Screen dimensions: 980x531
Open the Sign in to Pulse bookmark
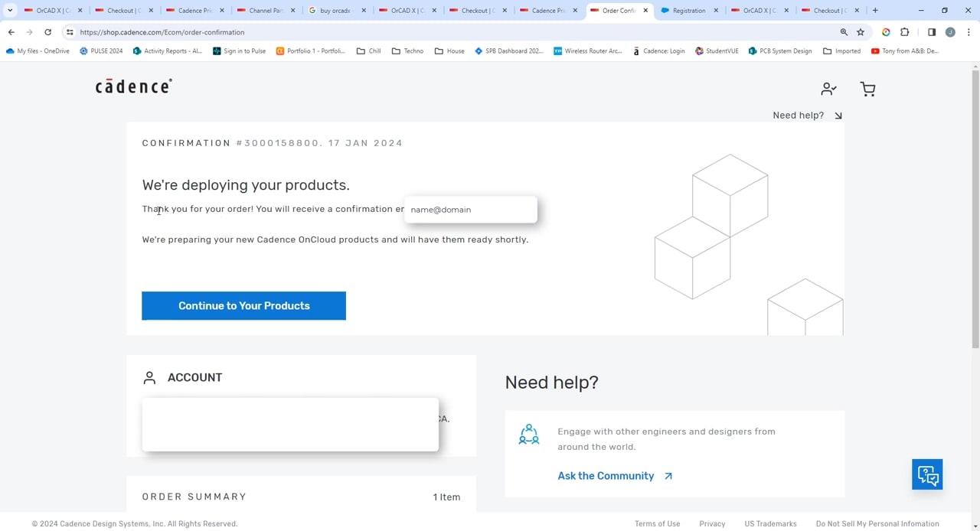(239, 51)
